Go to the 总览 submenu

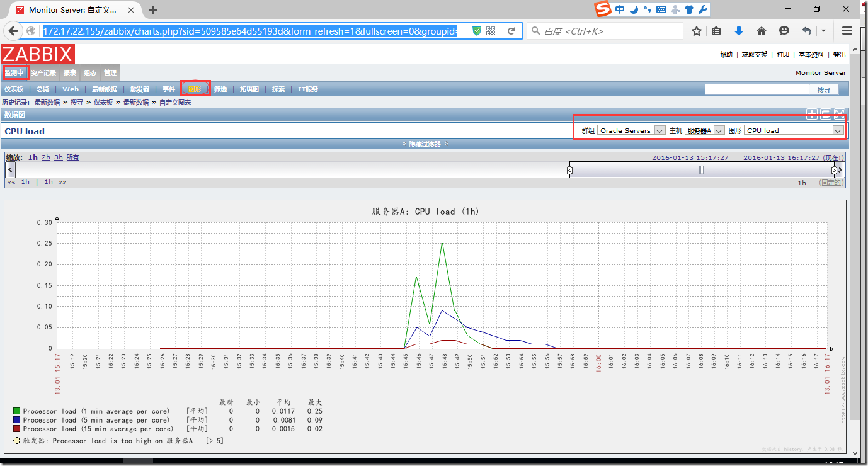pyautogui.click(x=43, y=89)
